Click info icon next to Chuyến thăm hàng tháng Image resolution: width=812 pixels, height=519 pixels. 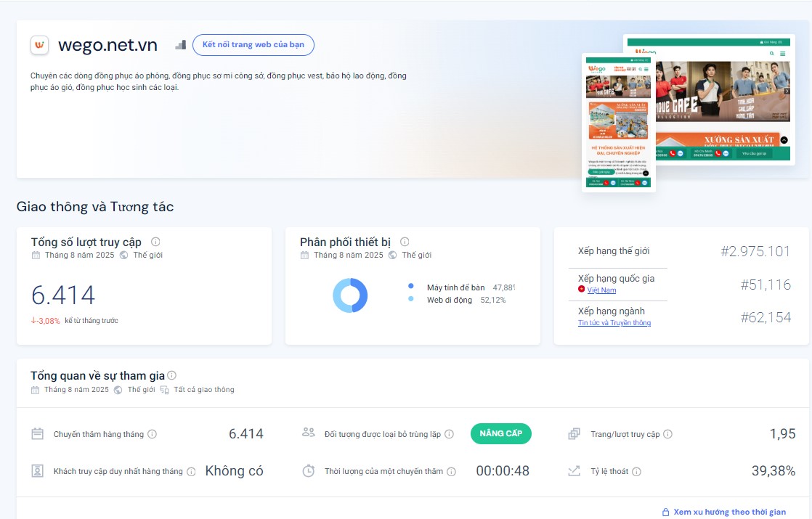[153, 434]
